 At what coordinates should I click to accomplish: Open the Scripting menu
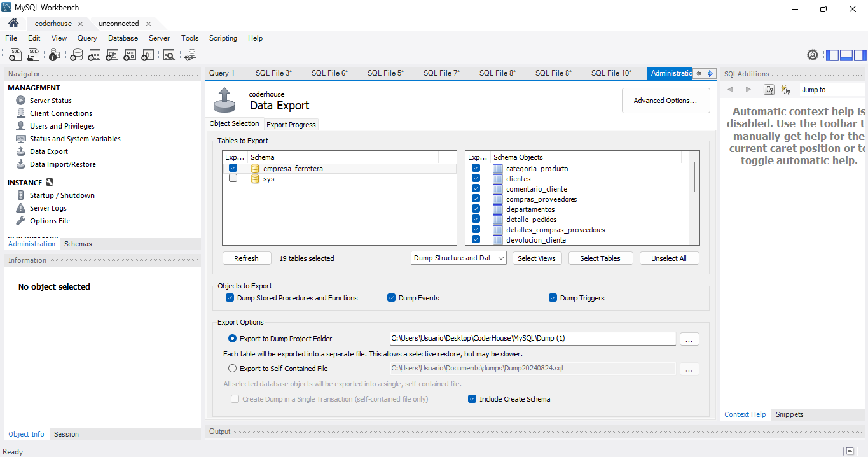(x=223, y=38)
